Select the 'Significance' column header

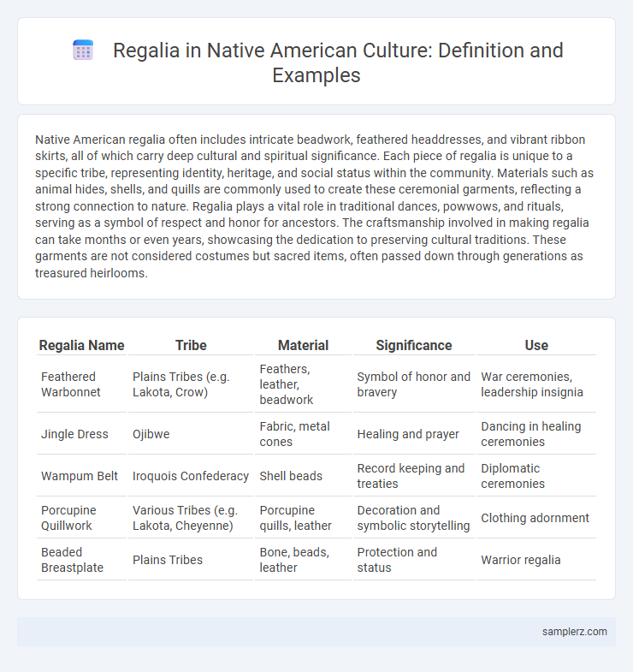coord(414,346)
